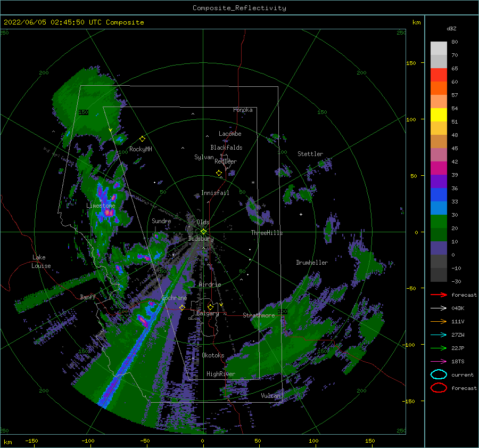Click the magenta 18TS arrow symbol
The image size is (479, 448).
[x=439, y=361]
